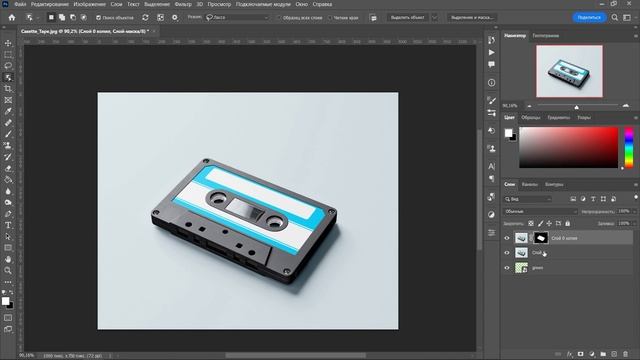Viewport: 640px width, 360px height.
Task: Create a new layer group folder icon
Action: (x=603, y=354)
